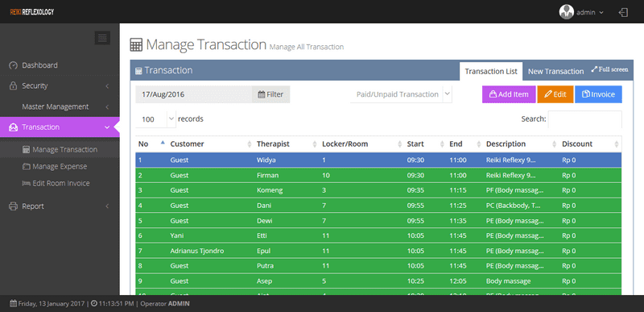Viewport: 644px width, 312px height.
Task: Select the Transaction List tab
Action: pos(491,72)
